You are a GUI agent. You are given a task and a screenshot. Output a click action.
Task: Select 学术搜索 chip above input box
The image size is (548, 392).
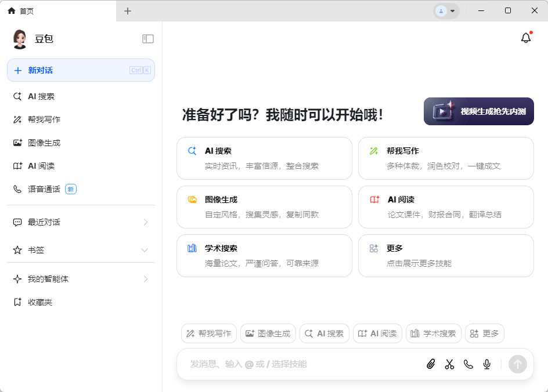click(434, 333)
